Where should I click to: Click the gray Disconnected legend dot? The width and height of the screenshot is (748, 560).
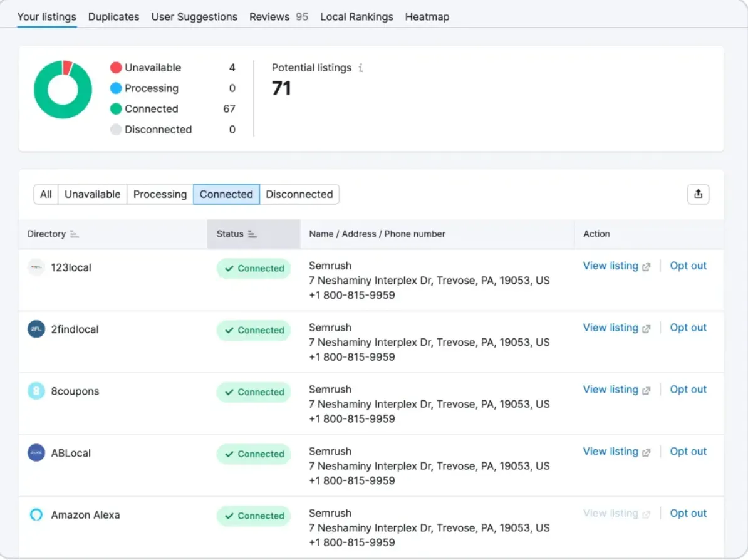click(116, 129)
